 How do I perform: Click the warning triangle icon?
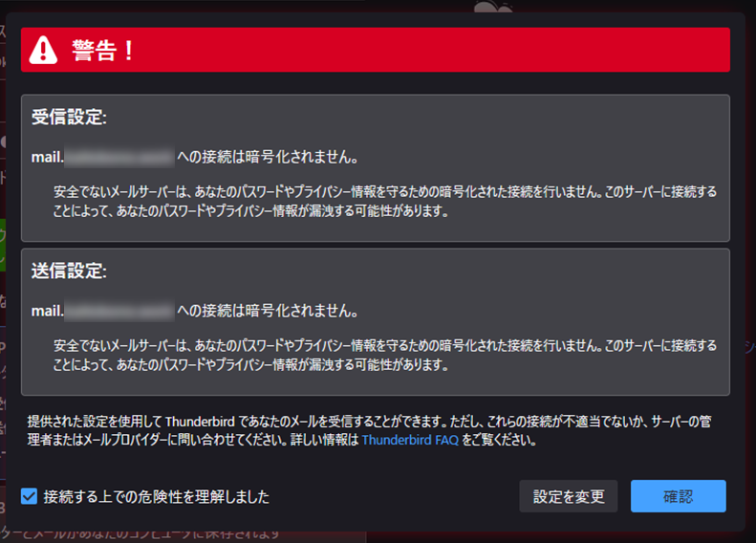click(x=43, y=50)
